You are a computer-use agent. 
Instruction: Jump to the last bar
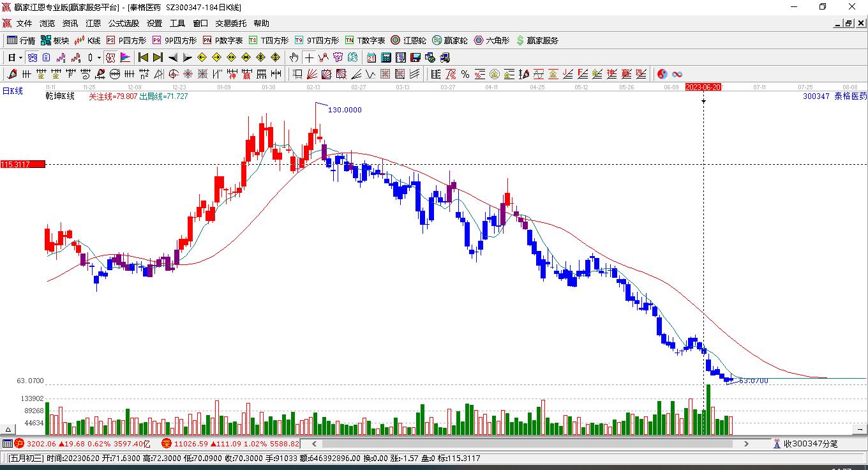pyautogui.click(x=158, y=57)
